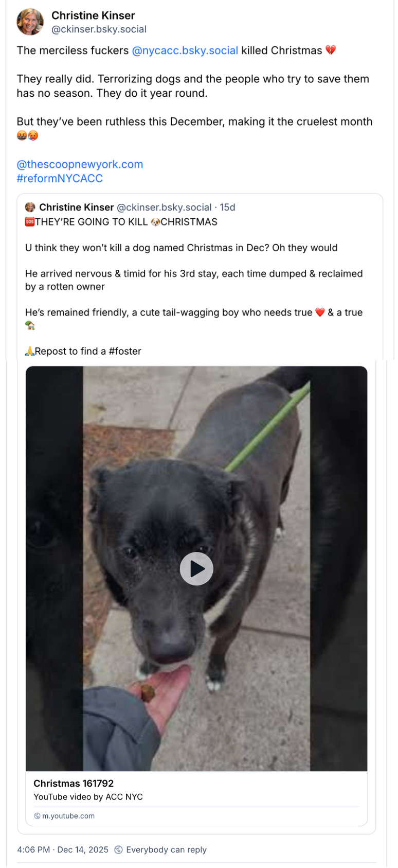Click the 15d timestamp on the quoted post
The height and width of the screenshot is (868, 398).
(228, 207)
